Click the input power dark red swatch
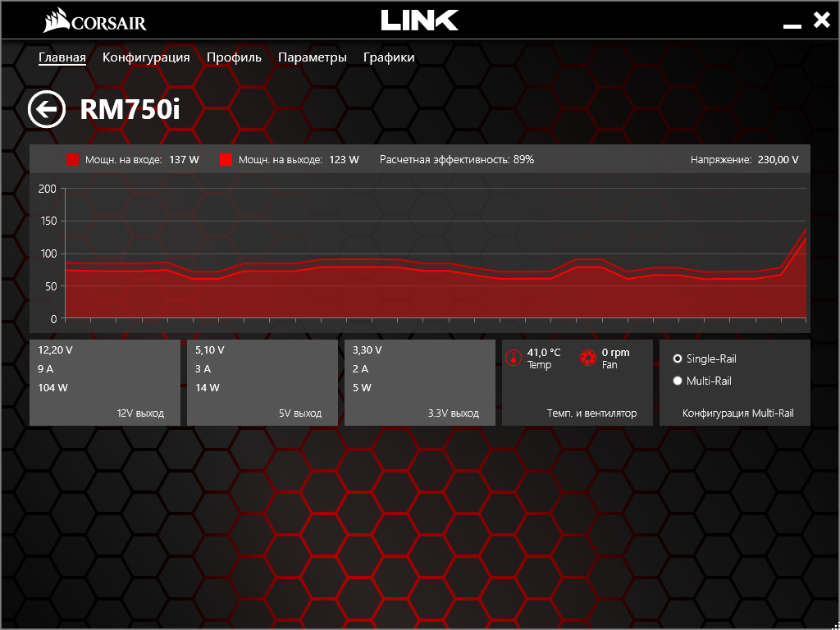The height and width of the screenshot is (630, 840). click(x=72, y=160)
